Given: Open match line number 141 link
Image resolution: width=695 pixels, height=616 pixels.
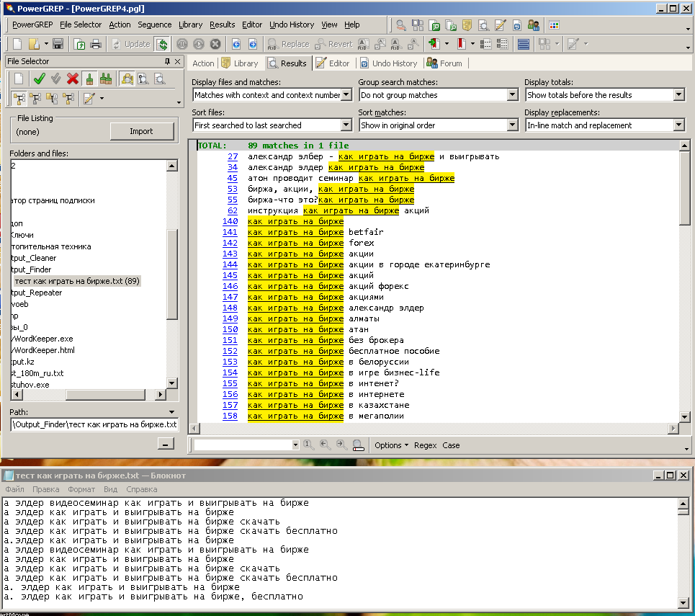Looking at the screenshot, I should coord(230,232).
